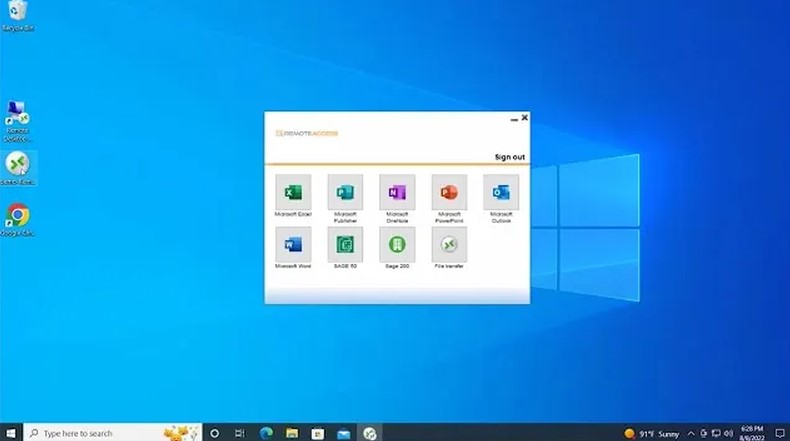Open the Mail app from the taskbar
Image resolution: width=790 pixels, height=441 pixels.
[x=344, y=433]
